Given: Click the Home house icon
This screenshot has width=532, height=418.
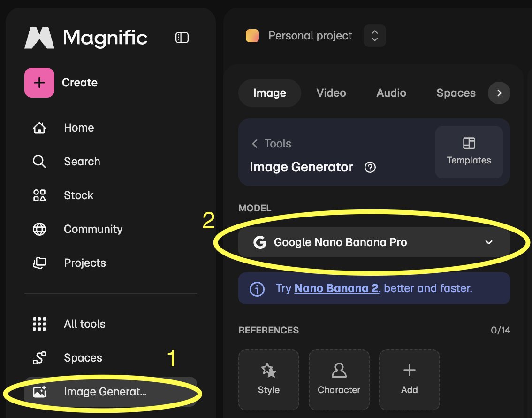Looking at the screenshot, I should pyautogui.click(x=39, y=128).
